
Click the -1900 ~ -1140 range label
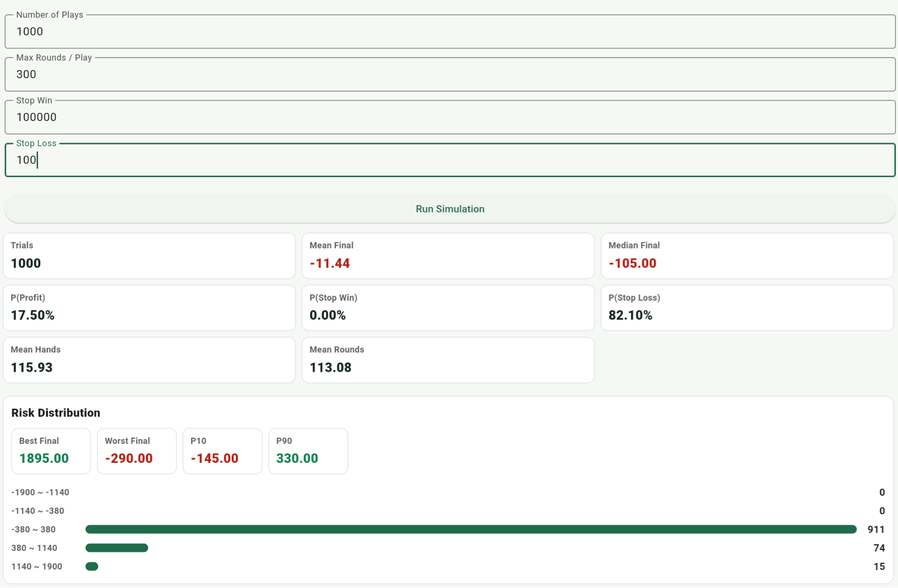point(40,492)
